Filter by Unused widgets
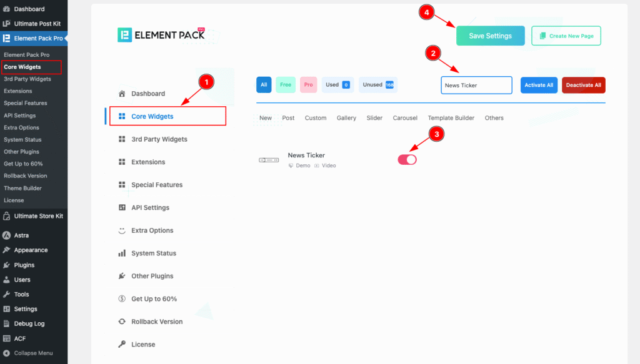Screen dimensions: 640x364 click(x=378, y=85)
